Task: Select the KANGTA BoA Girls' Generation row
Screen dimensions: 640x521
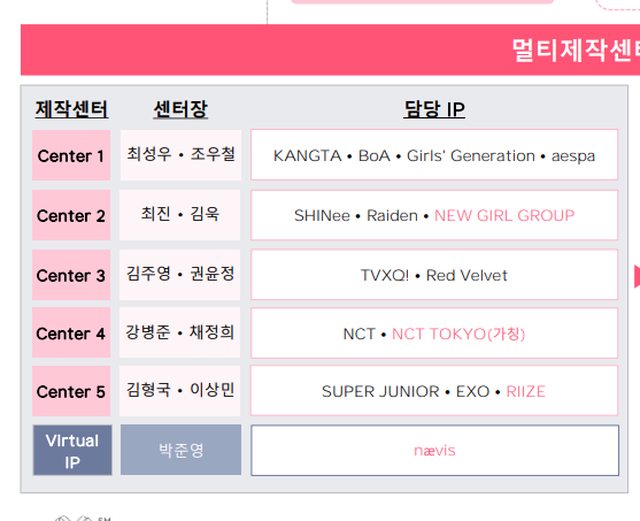Action: coord(434,156)
